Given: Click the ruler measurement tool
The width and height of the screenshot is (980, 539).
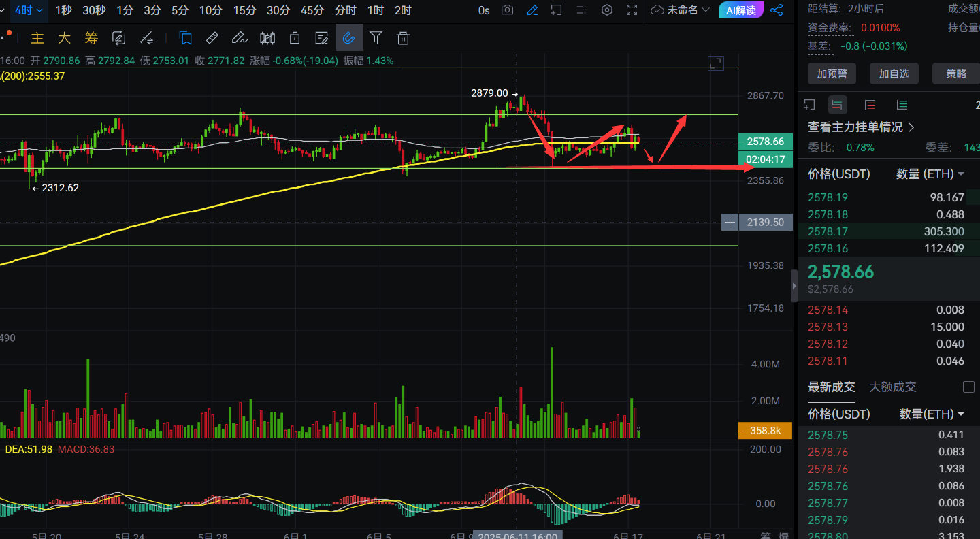Looking at the screenshot, I should coord(212,38).
